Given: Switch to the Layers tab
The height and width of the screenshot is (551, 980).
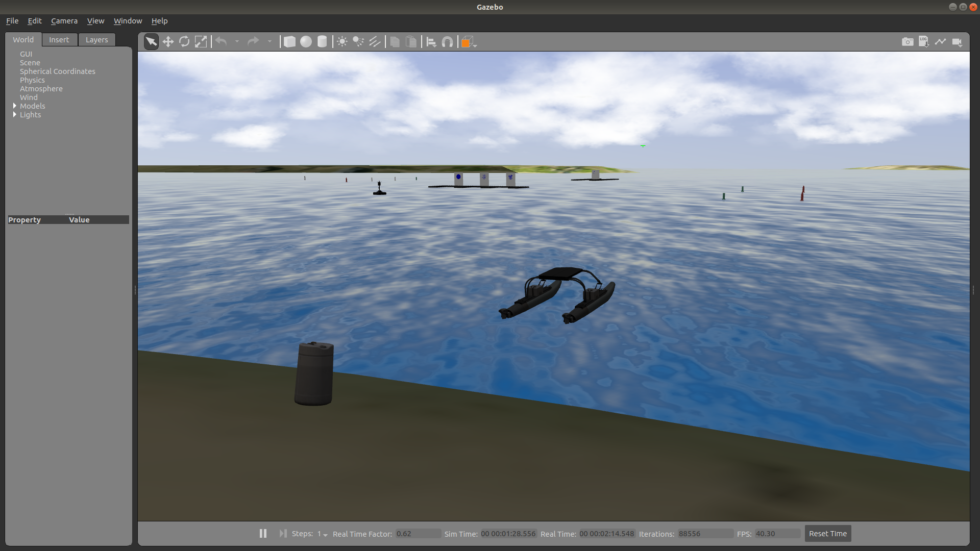Looking at the screenshot, I should click(x=97, y=40).
